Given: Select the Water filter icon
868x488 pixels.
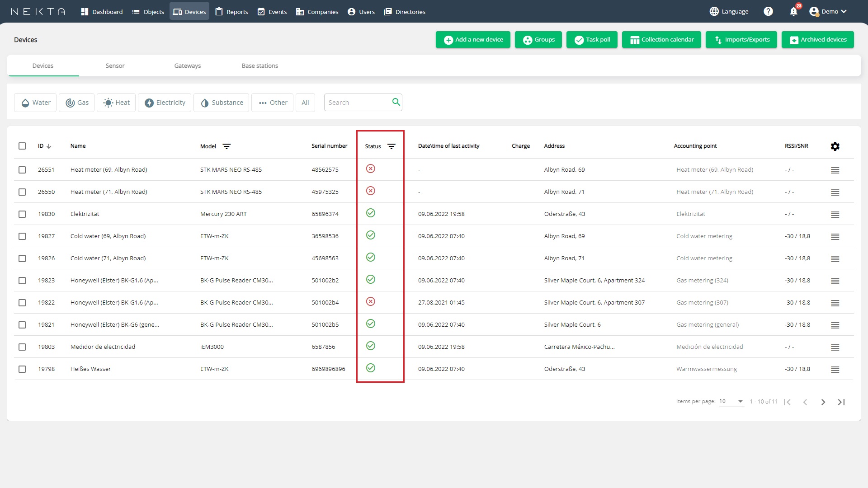Looking at the screenshot, I should click(25, 103).
